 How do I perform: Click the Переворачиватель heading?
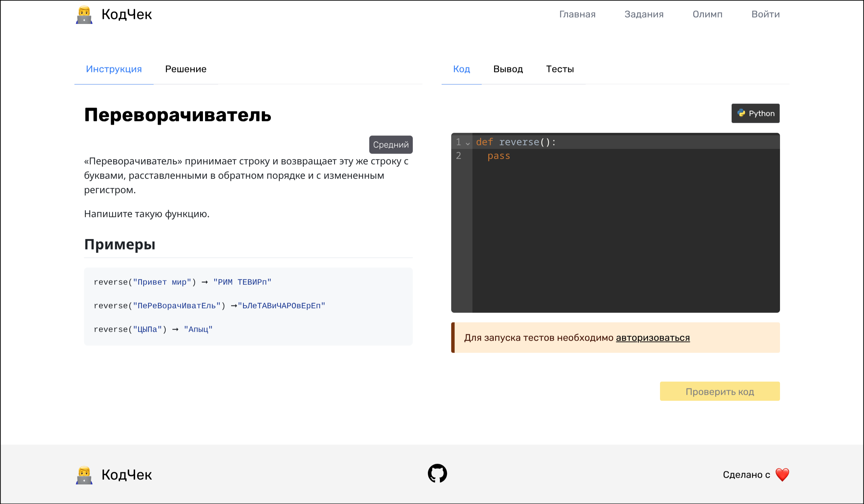178,115
